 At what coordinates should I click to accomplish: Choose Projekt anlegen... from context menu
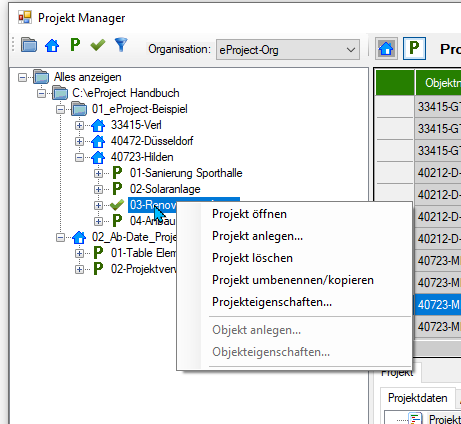pyautogui.click(x=294, y=236)
